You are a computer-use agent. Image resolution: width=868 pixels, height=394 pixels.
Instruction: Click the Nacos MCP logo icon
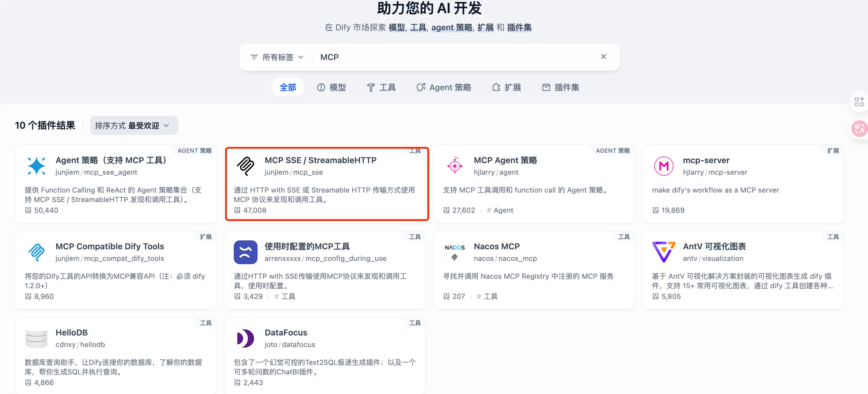click(x=454, y=252)
